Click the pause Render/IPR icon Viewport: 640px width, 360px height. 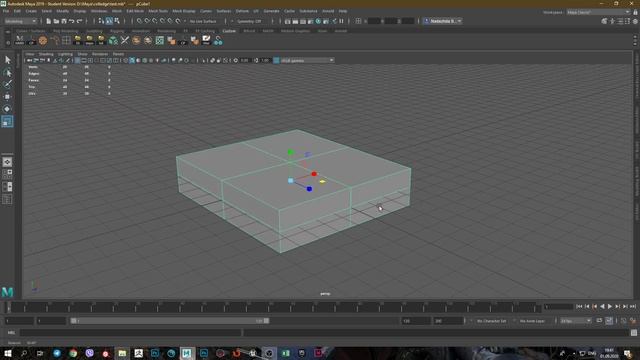[x=342, y=21]
